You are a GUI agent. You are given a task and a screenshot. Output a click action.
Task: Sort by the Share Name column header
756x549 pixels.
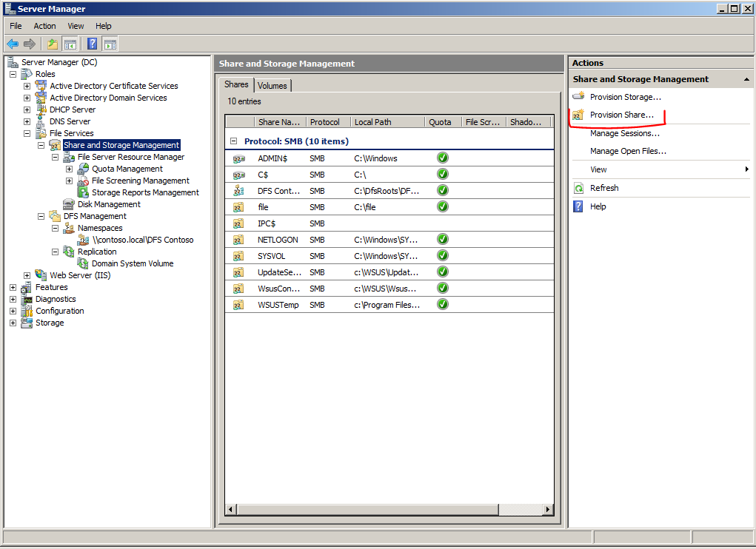[x=280, y=122]
